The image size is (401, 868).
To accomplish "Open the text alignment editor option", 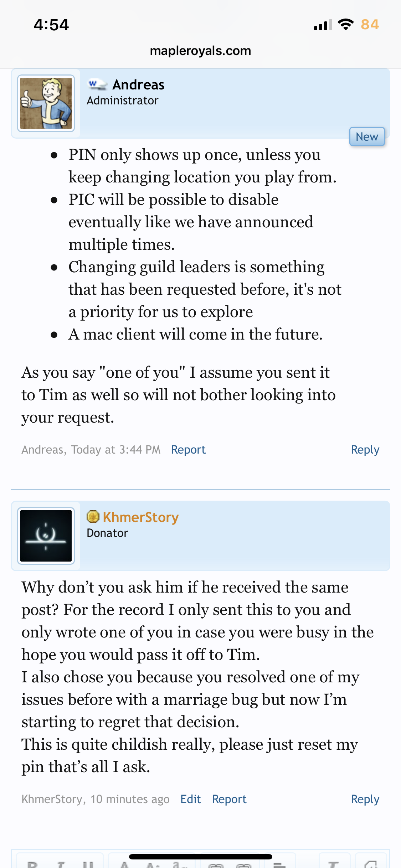I will pyautogui.click(x=280, y=863).
